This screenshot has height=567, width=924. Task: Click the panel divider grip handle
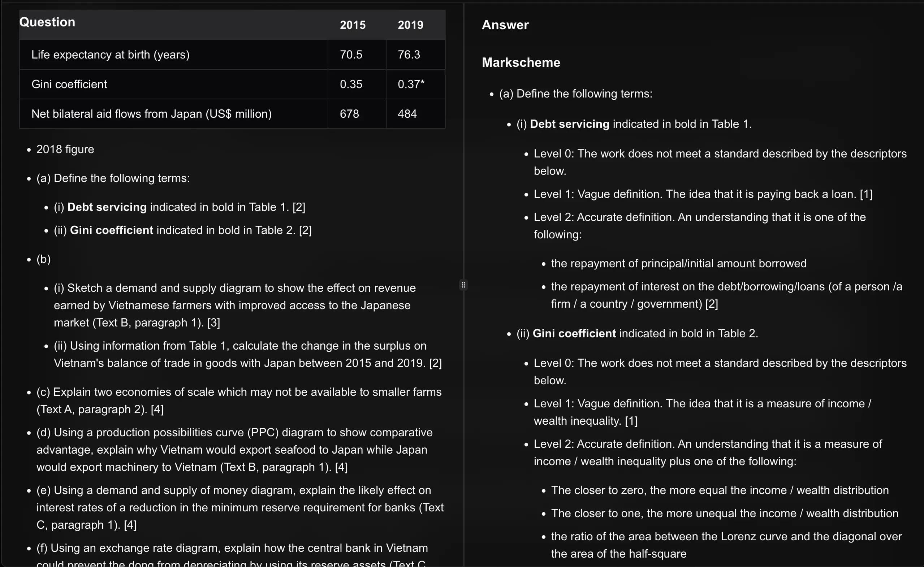click(463, 285)
